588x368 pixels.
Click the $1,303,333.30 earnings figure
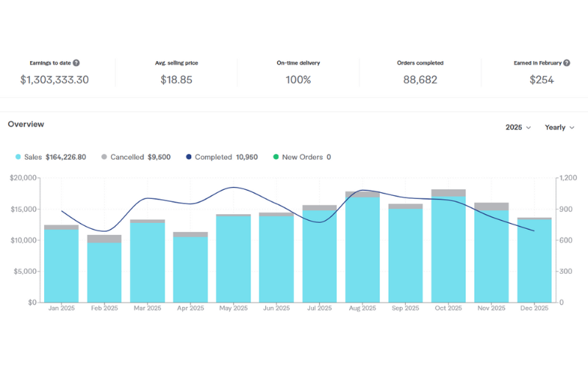click(x=54, y=79)
